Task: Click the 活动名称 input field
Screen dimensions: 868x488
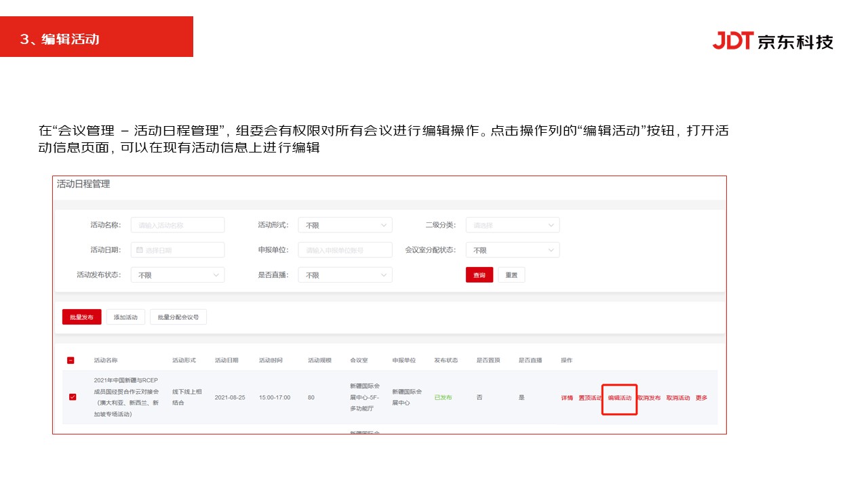Action: [x=178, y=225]
